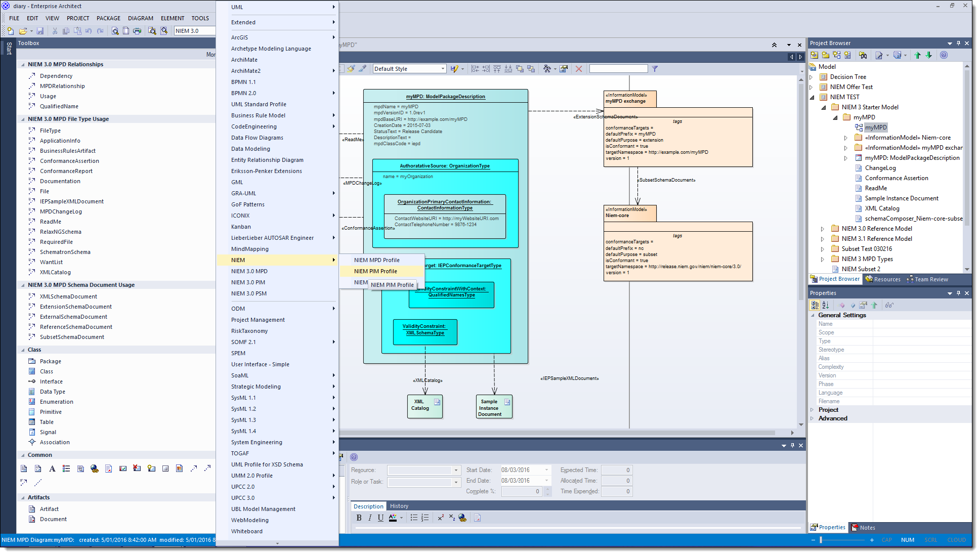
Task: Toggle alphabetical sort in Properties panel
Action: tap(826, 305)
